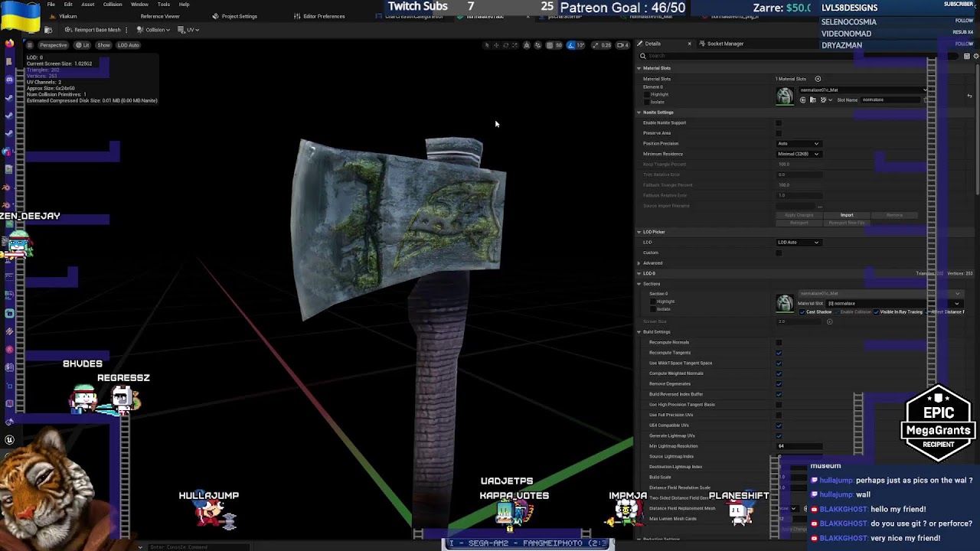Add a new material slot plus icon
This screenshot has width=980, height=551.
pos(818,79)
